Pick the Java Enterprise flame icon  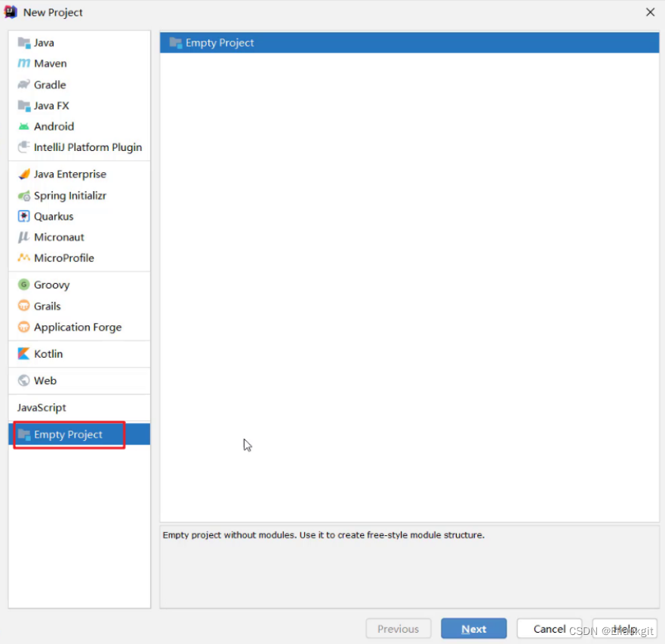pyautogui.click(x=23, y=174)
